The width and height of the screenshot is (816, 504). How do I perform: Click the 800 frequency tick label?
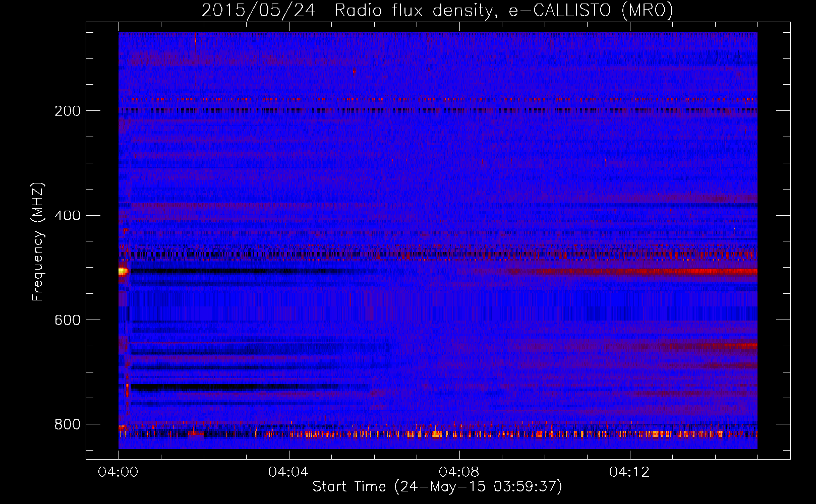click(x=68, y=424)
